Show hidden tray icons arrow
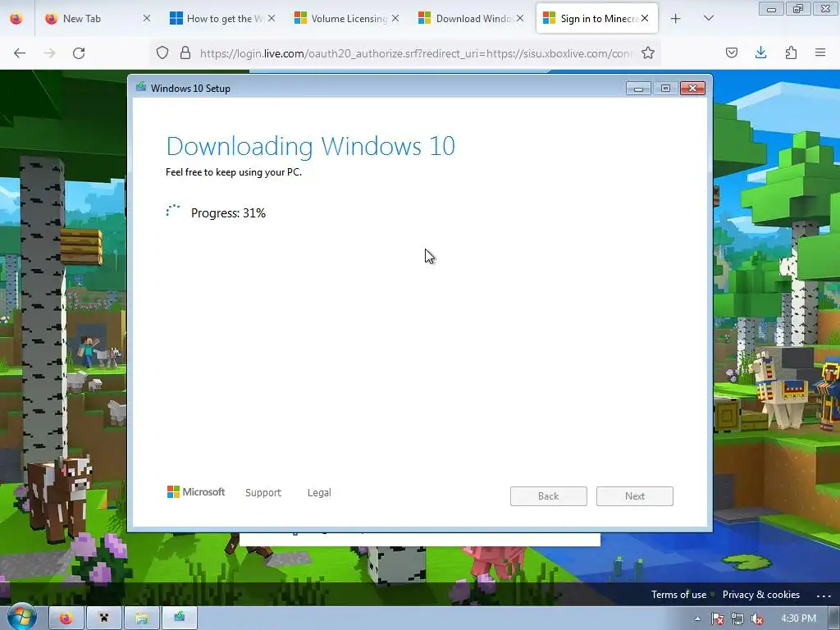 click(697, 619)
